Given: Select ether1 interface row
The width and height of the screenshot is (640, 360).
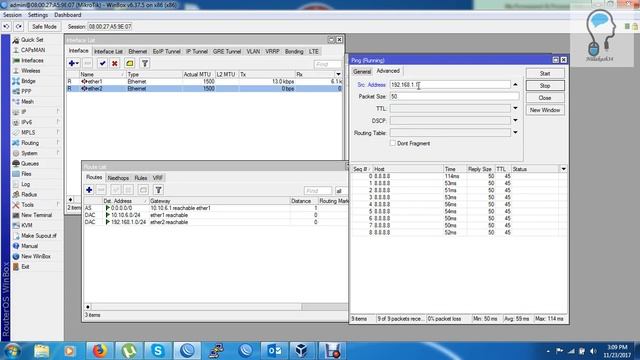Looking at the screenshot, I should [x=204, y=82].
